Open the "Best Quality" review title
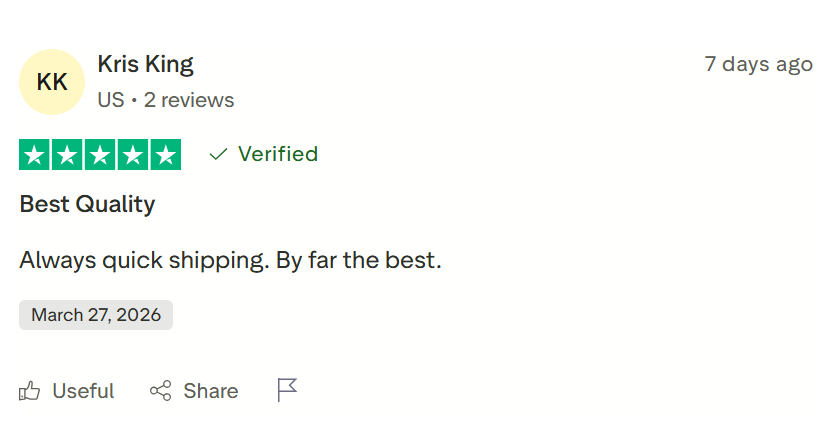The image size is (836, 429). tap(87, 205)
